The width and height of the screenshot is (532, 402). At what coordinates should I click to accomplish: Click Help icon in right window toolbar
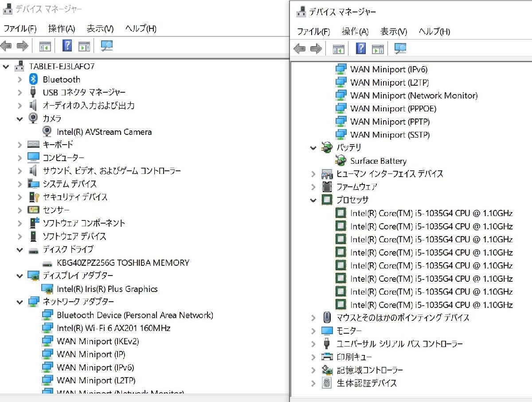click(361, 48)
